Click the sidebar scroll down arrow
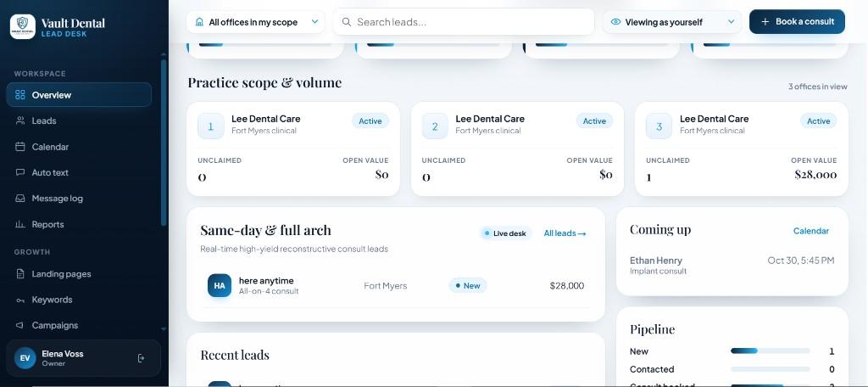Viewport: 868px width, 387px height. click(164, 329)
